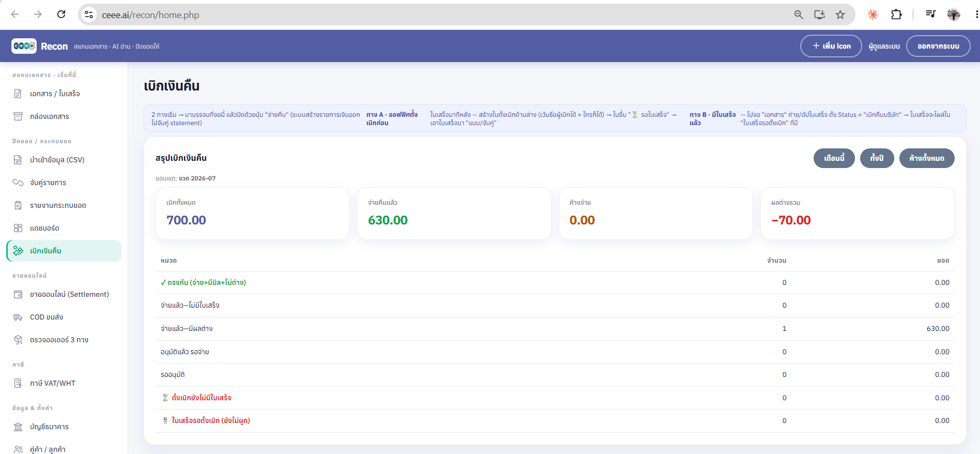Open the เอกสาร / ใบเสร็จ sidebar icon

[18, 94]
